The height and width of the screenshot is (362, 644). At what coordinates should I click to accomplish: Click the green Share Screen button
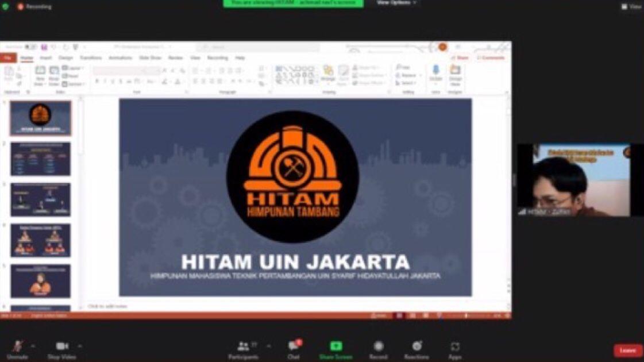click(x=336, y=350)
